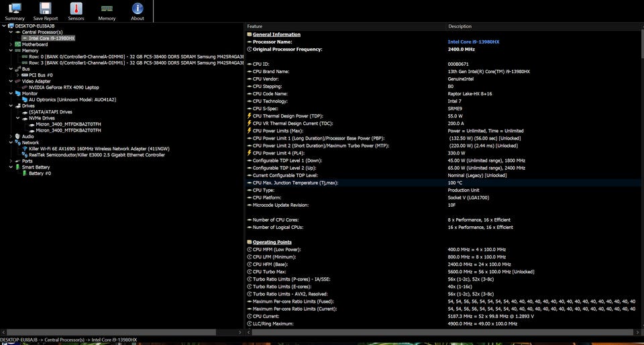
Task: Select memory Row: 0 DIMM0 entry
Action: [x=136, y=56]
